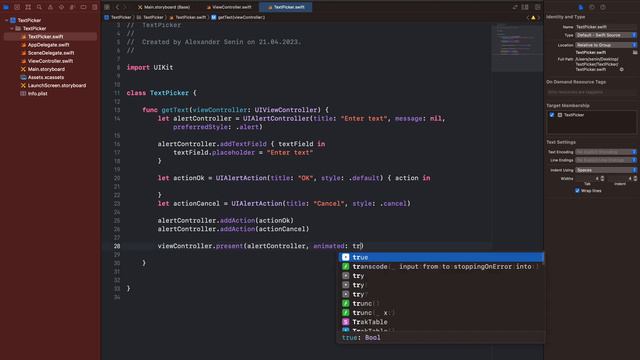This screenshot has width=640, height=360.
Task: Show the Quick Help inspector icon
Action: point(603,7)
